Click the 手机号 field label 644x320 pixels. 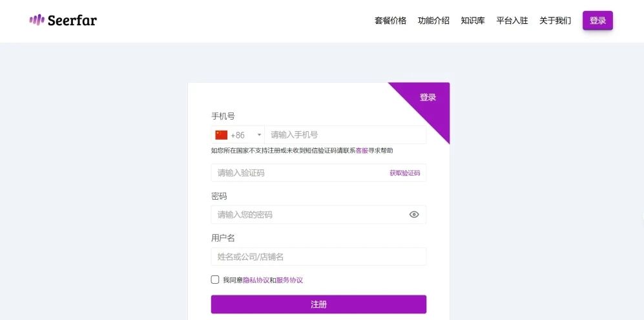pyautogui.click(x=223, y=116)
